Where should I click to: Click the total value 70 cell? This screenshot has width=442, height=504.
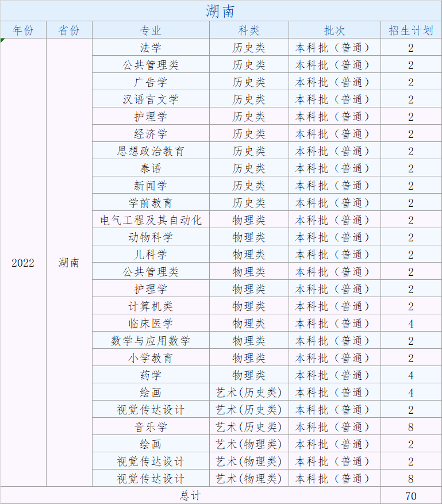click(x=411, y=495)
